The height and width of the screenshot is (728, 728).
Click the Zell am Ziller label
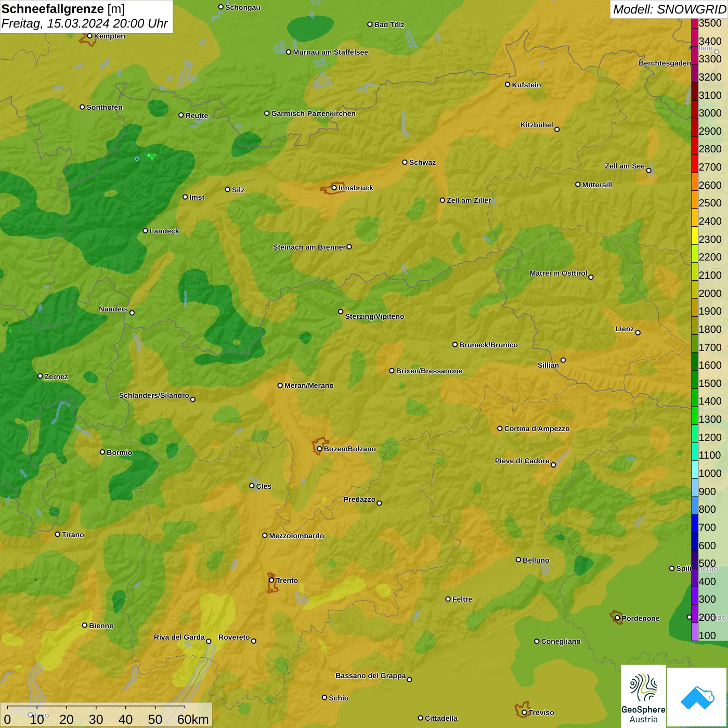[x=469, y=200]
